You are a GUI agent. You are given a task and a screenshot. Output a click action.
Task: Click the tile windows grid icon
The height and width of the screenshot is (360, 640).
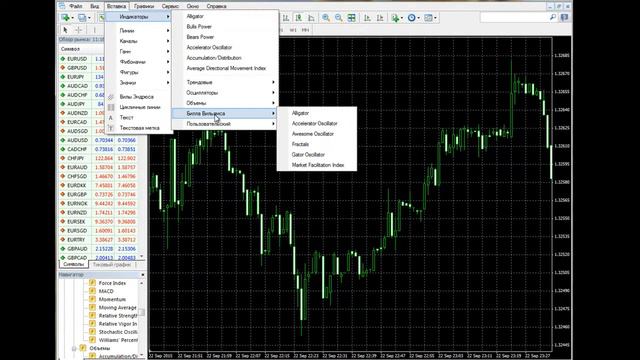point(351,18)
